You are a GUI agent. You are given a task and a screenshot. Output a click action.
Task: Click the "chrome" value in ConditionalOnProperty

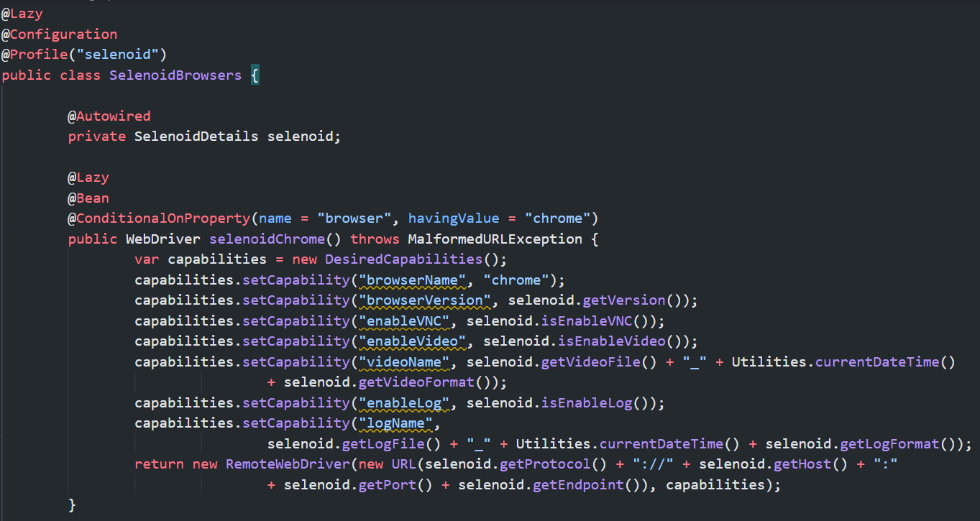557,218
